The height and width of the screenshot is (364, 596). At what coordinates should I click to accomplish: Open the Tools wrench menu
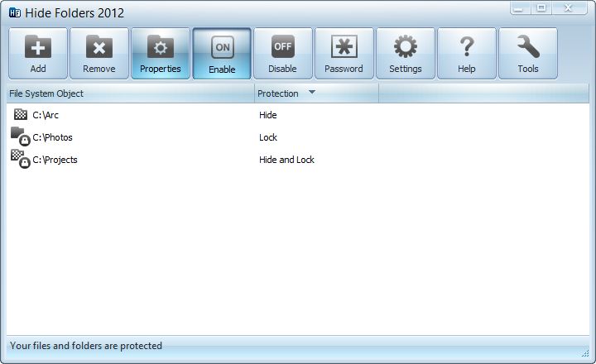[528, 54]
